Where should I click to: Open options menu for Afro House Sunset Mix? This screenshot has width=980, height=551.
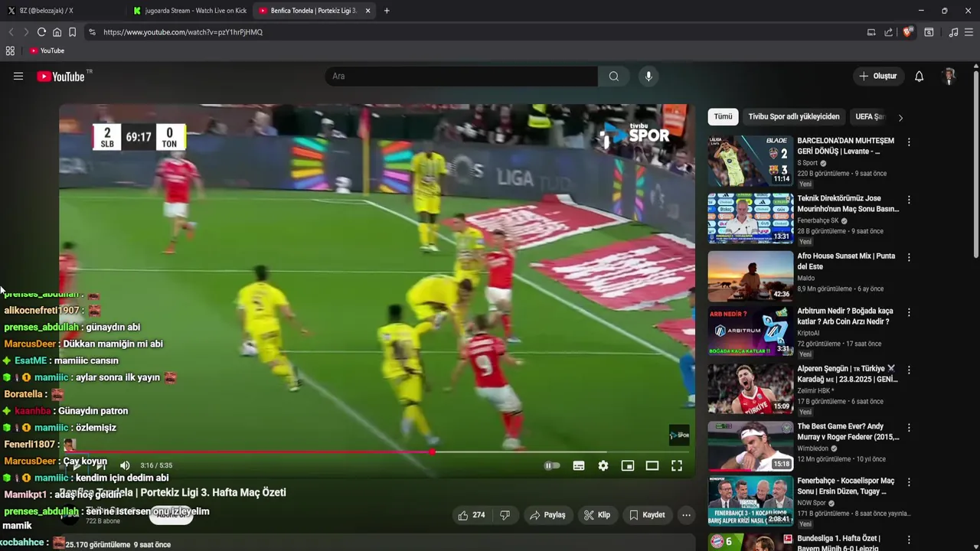tap(909, 257)
